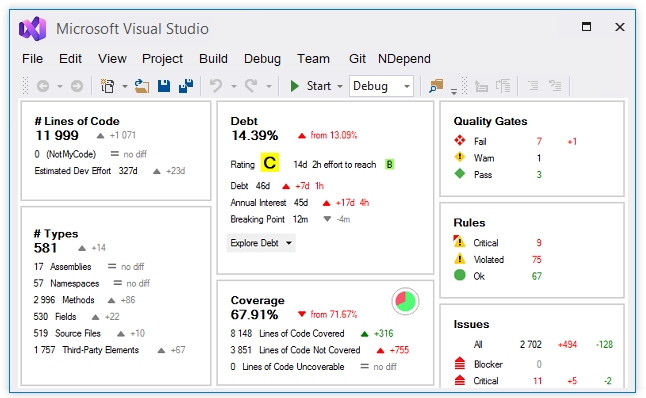Open the File menu
646x398 pixels.
tap(33, 59)
